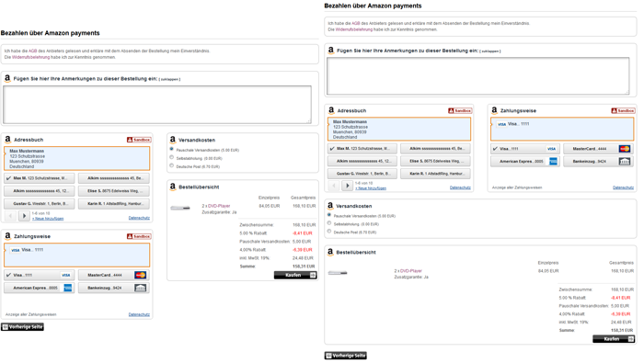Image resolution: width=644 pixels, height=363 pixels.
Task: Click the Visa card icon in left Zahlungsweise list
Action: click(x=65, y=275)
